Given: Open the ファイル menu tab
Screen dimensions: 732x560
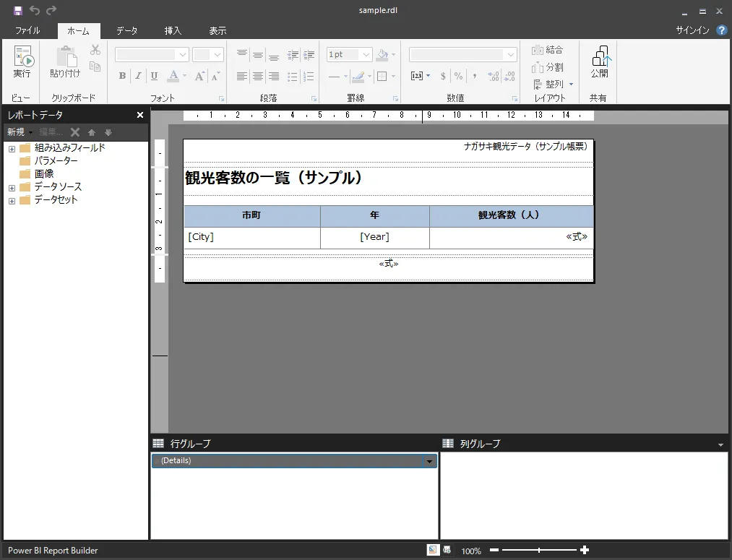Looking at the screenshot, I should coord(27,31).
